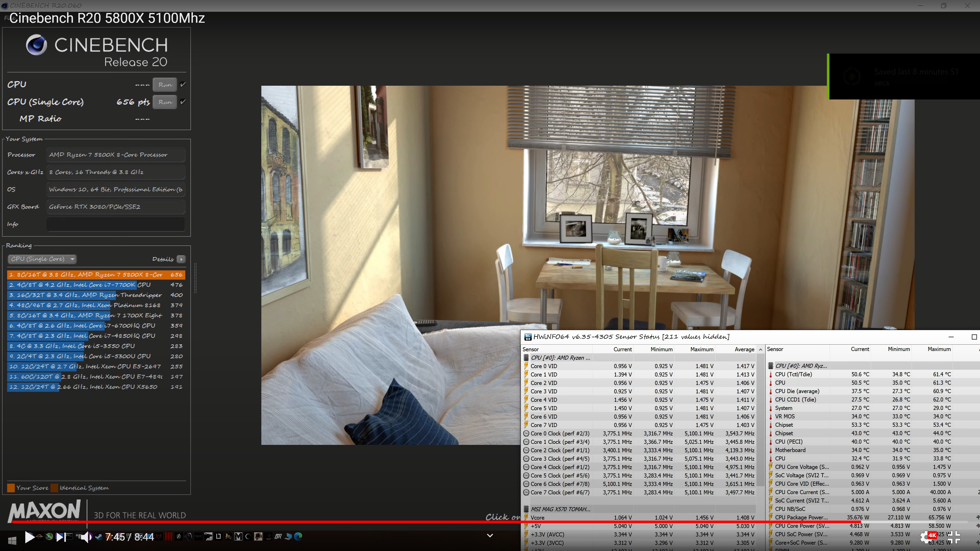Image resolution: width=980 pixels, height=551 pixels.
Task: Click the video title Cinebench R20 5800X 5100Mhz
Action: (x=107, y=18)
